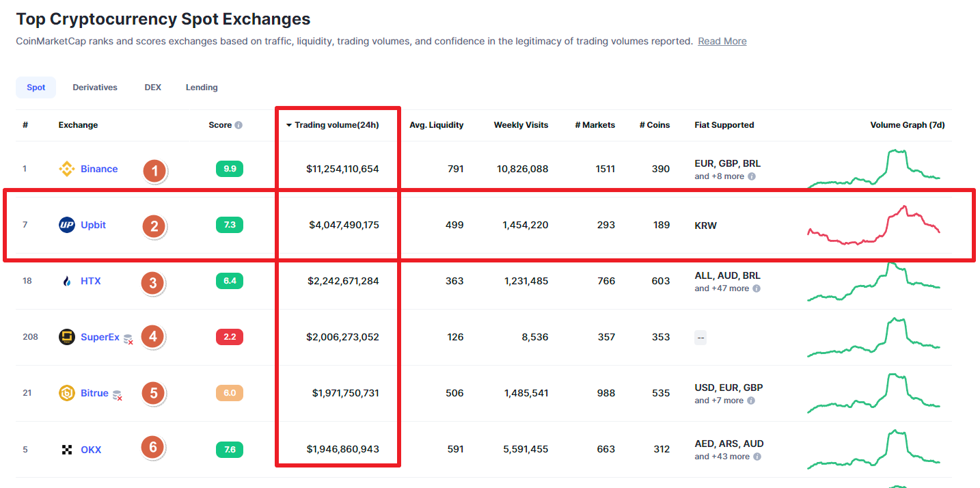Click Bitrue's 7d volume graph
The height and width of the screenshot is (488, 980).
point(874,393)
